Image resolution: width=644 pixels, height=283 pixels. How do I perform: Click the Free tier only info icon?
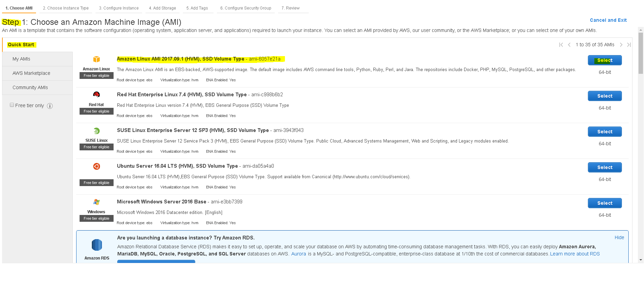pyautogui.click(x=50, y=106)
